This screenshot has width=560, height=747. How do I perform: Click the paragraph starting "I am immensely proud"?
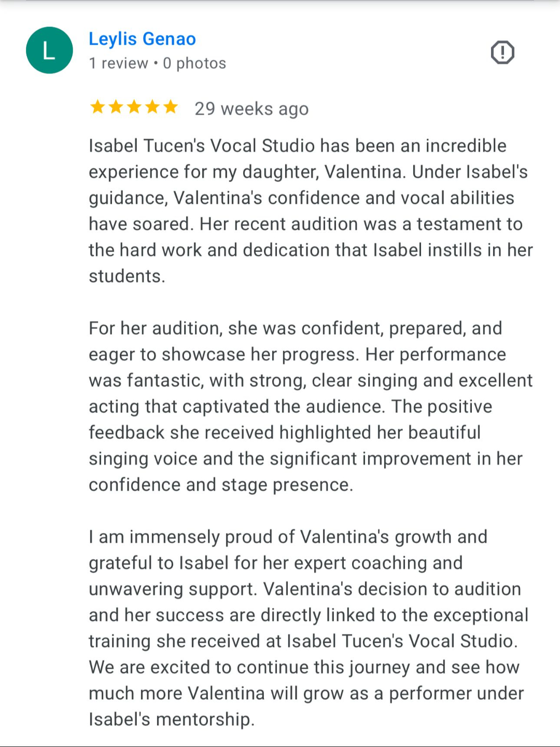click(x=308, y=628)
